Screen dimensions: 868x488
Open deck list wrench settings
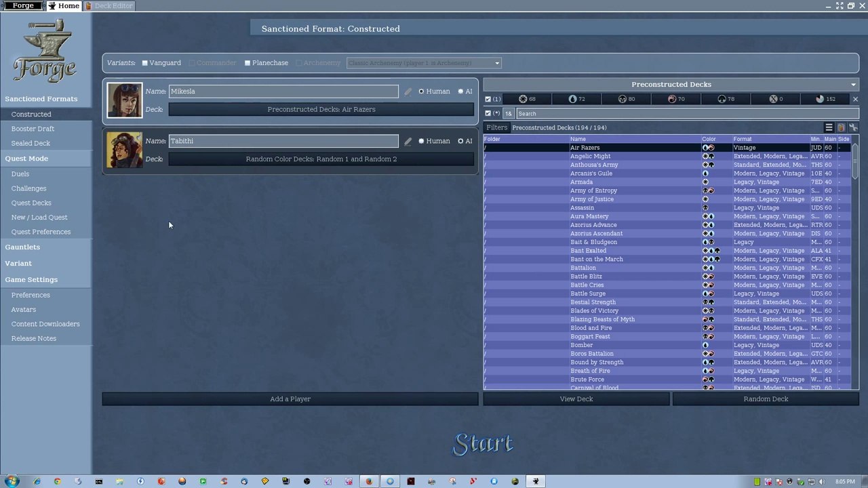point(853,127)
